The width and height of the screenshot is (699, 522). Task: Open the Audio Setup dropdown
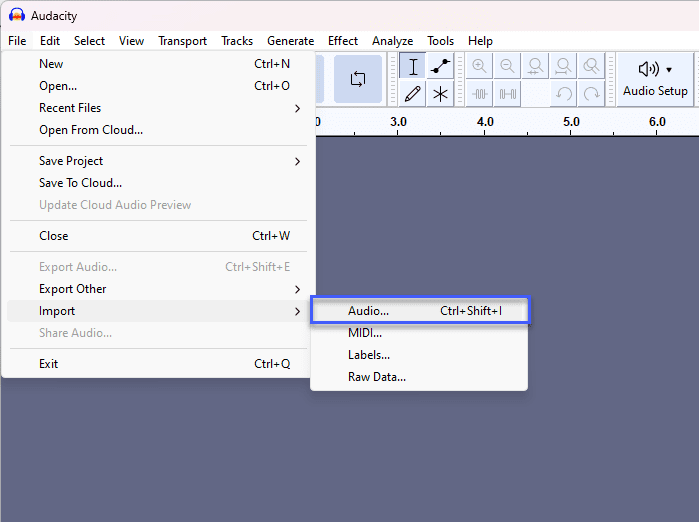click(655, 79)
